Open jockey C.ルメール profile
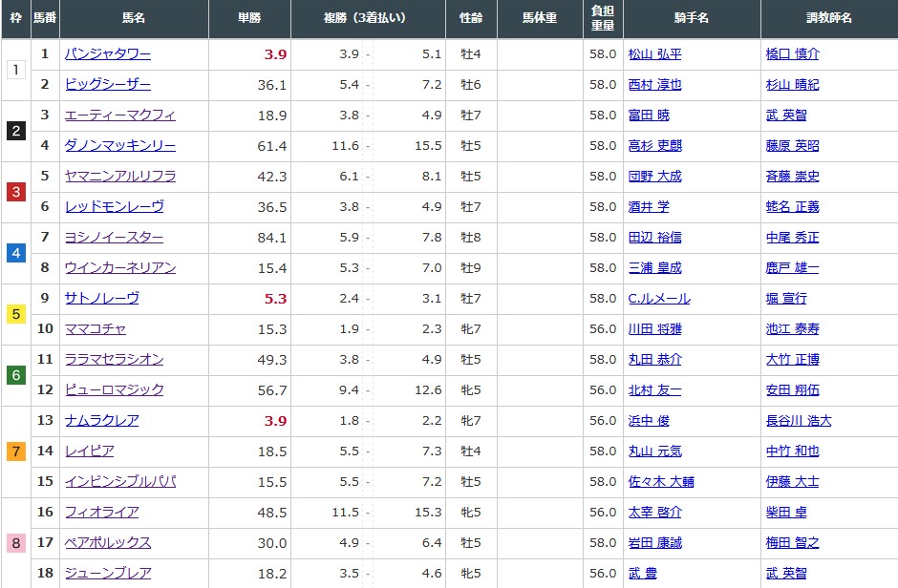The height and width of the screenshot is (588, 898). (x=658, y=299)
